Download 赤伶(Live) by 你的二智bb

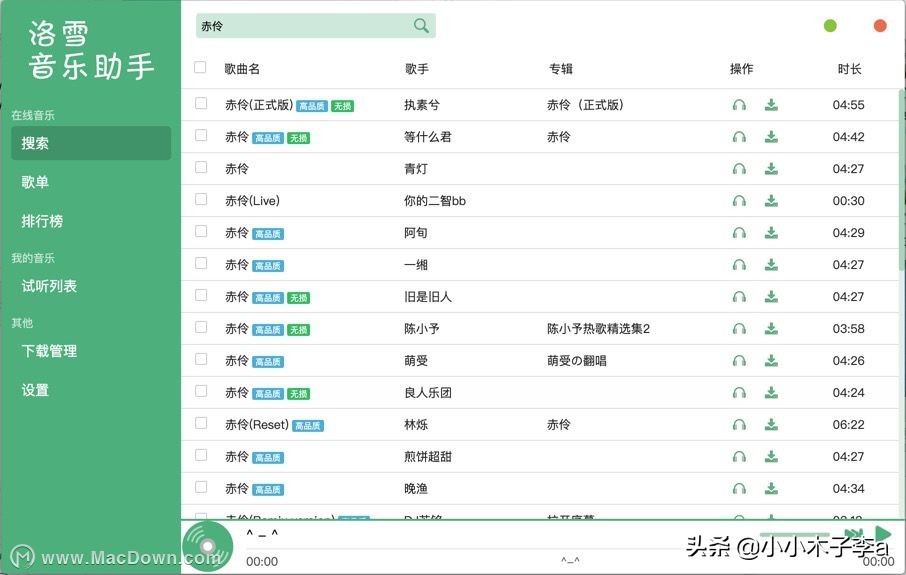coord(771,201)
